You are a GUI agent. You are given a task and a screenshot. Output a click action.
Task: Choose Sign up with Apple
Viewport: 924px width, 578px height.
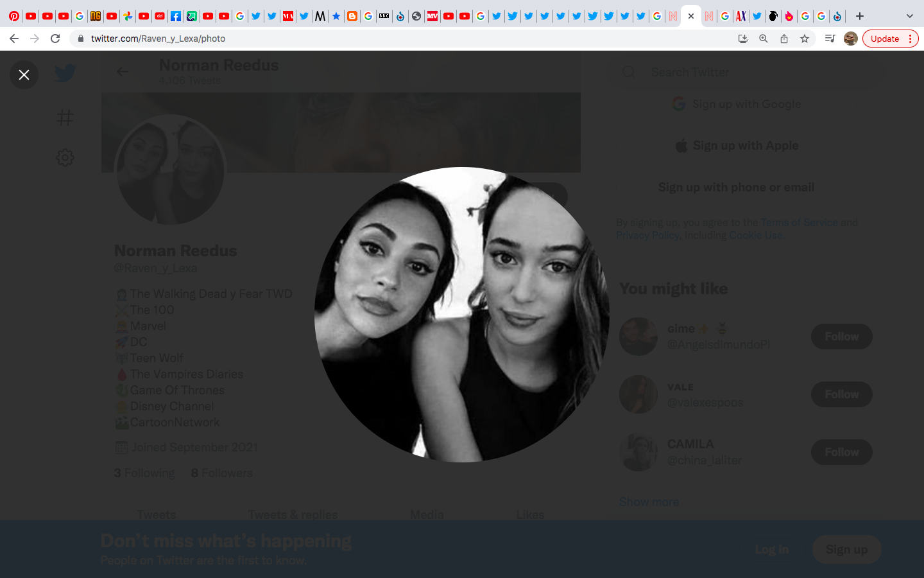(737, 146)
